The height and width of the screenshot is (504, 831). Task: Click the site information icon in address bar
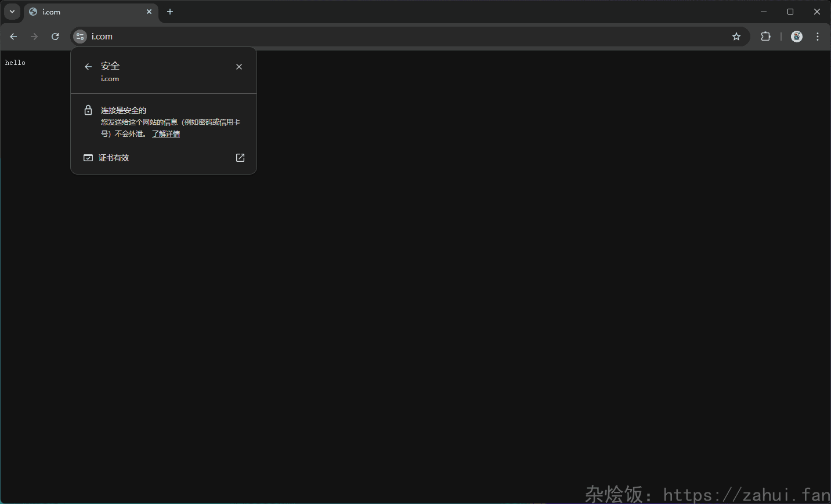pos(80,37)
